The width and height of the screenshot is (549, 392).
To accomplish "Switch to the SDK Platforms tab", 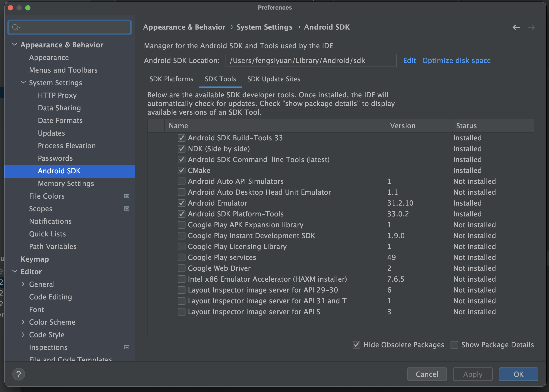I will coord(171,79).
